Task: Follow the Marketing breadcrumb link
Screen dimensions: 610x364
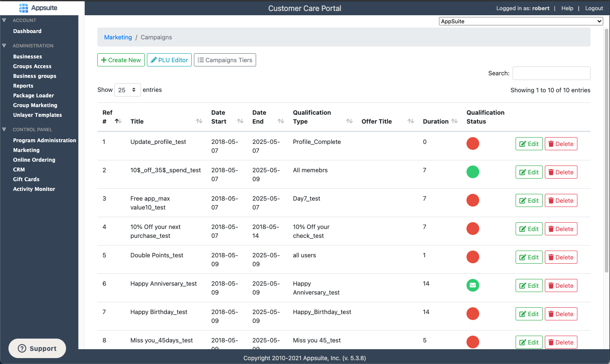Action: 118,37
